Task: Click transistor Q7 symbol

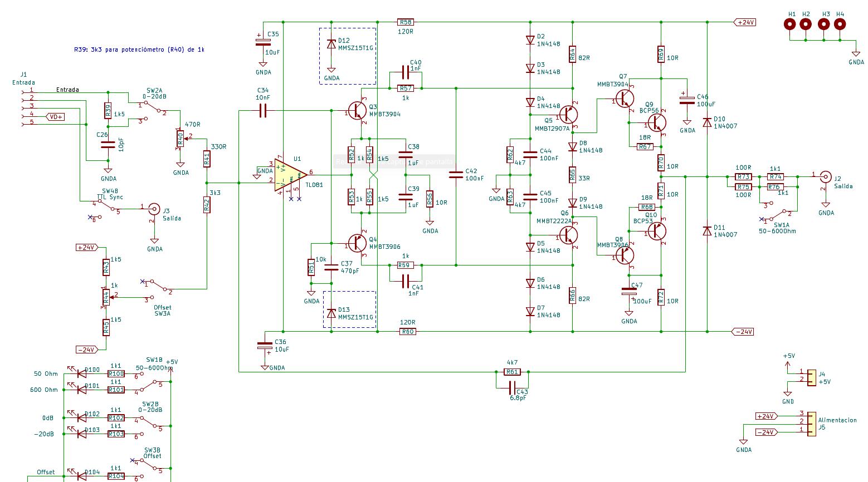Action: point(625,99)
